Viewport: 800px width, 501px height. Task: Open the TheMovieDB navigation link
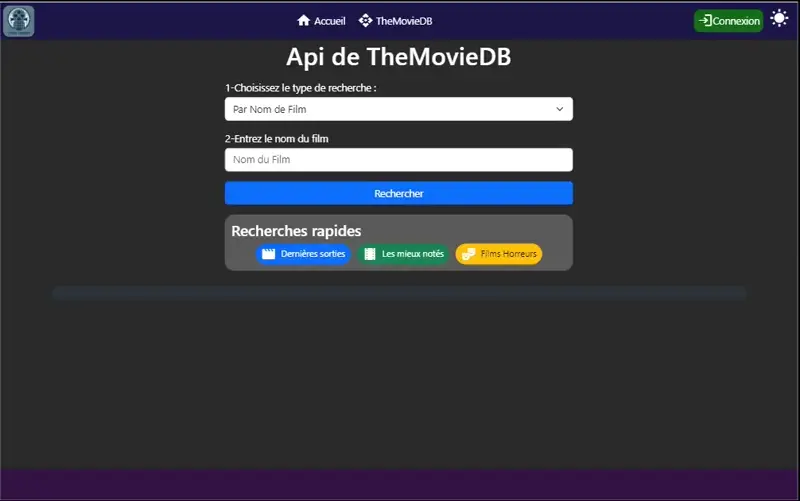tap(395, 21)
